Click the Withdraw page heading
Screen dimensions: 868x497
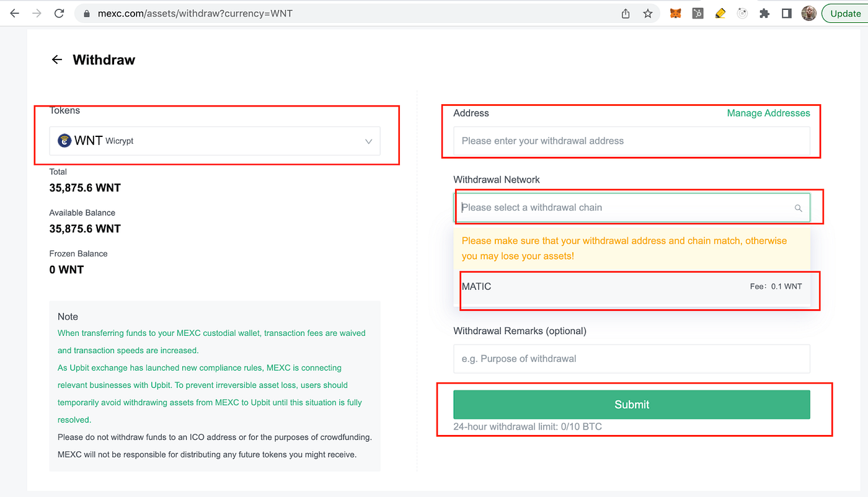point(104,59)
